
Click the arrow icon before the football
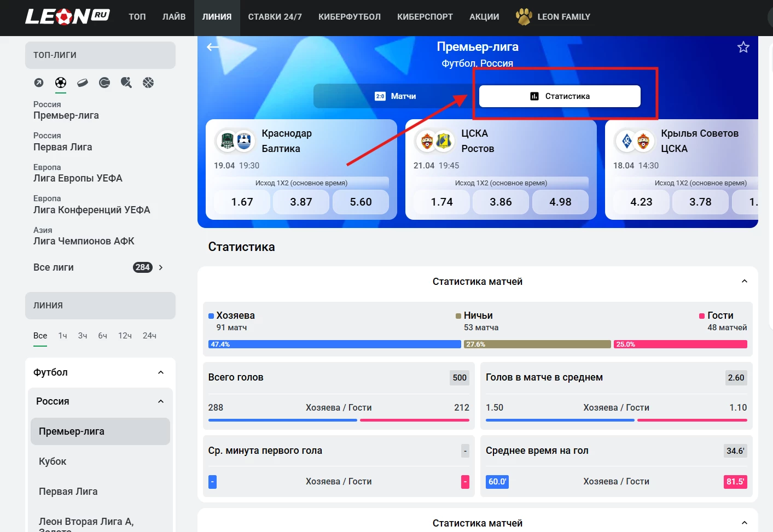coord(39,83)
